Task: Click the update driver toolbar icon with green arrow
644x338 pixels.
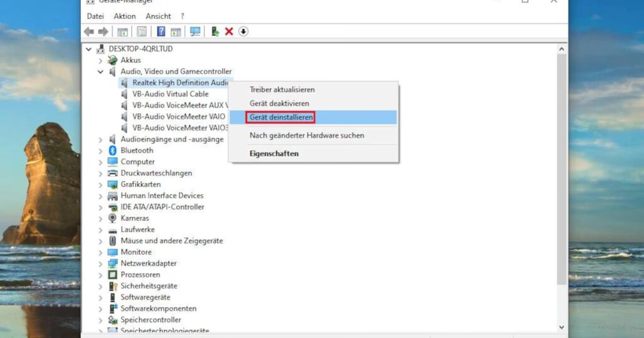Action: pyautogui.click(x=215, y=31)
